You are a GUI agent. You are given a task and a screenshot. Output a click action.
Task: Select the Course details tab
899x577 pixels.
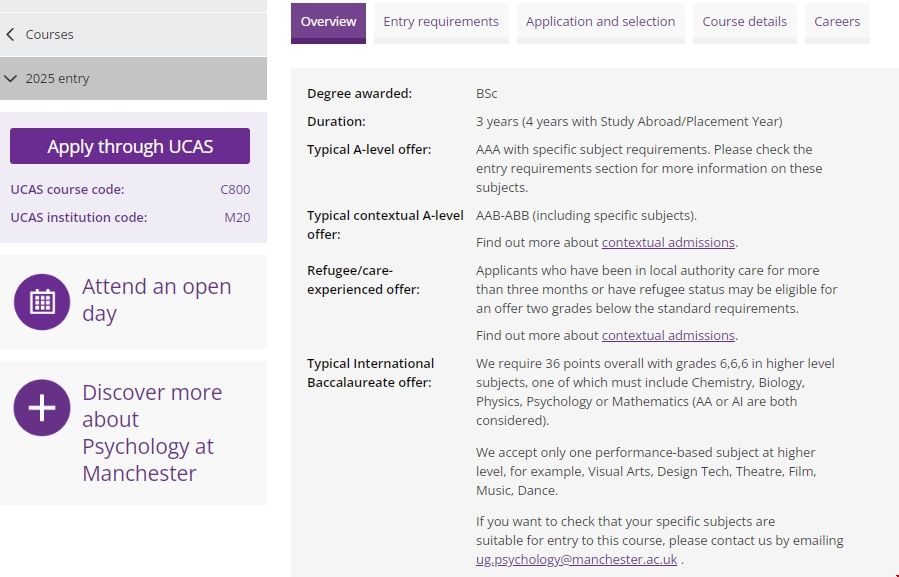click(x=744, y=22)
